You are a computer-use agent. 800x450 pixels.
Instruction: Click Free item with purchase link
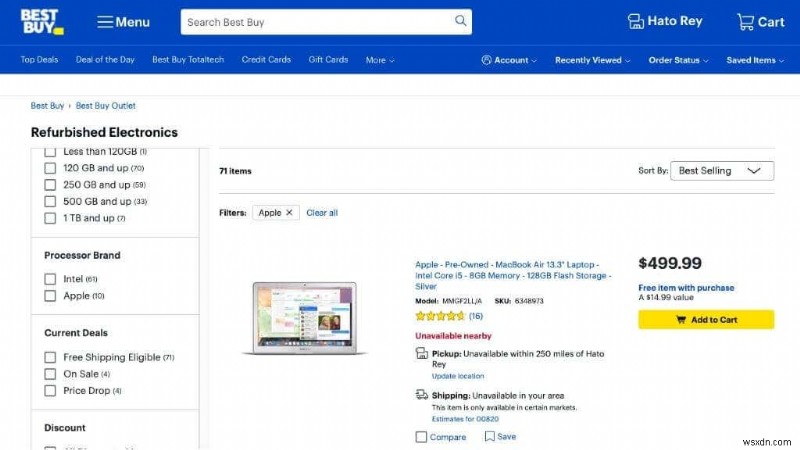(686, 288)
